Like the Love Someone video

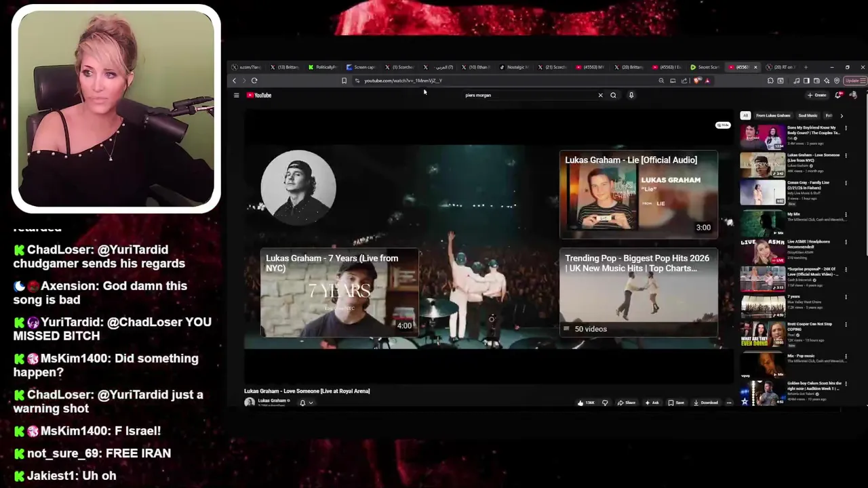tap(586, 403)
